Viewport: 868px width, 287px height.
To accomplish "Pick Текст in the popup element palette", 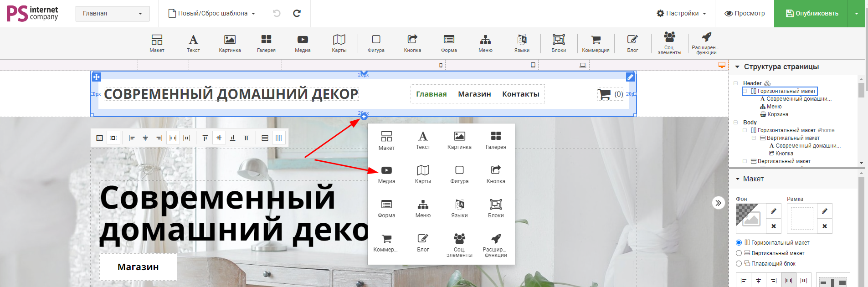I will [423, 141].
